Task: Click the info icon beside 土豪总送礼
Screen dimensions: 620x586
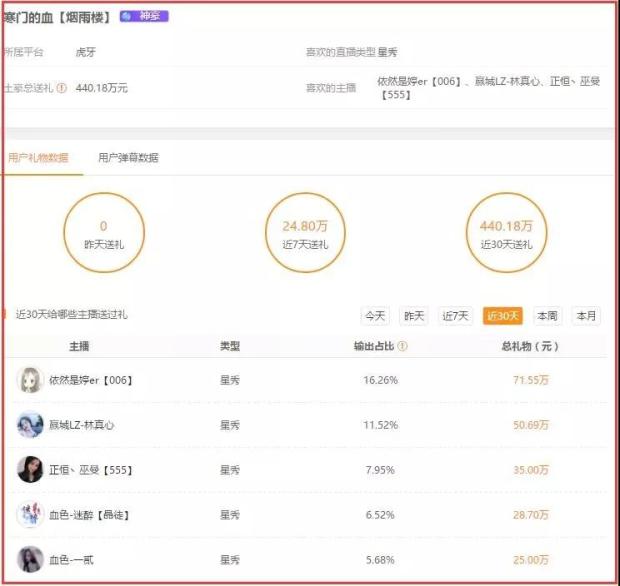Action: tap(61, 88)
